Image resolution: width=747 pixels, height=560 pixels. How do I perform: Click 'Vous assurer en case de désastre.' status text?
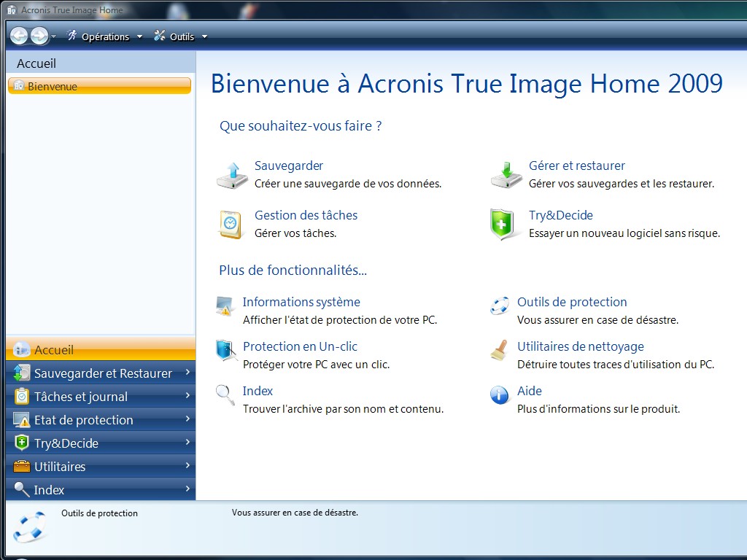(x=295, y=513)
